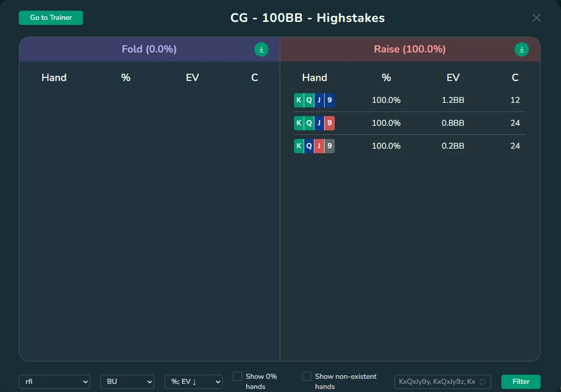
Task: Open the %; EV sort order dropdown
Action: pyautogui.click(x=194, y=382)
